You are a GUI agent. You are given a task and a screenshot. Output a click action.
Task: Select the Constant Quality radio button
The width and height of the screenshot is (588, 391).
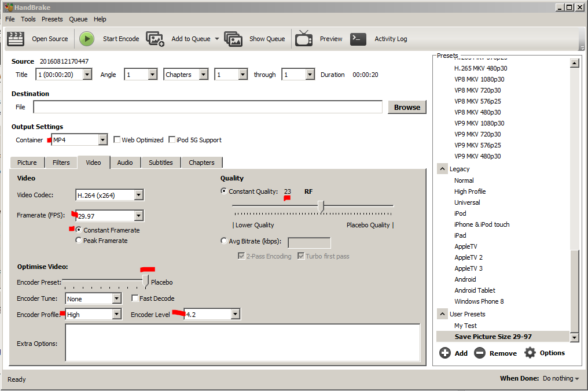224,191
